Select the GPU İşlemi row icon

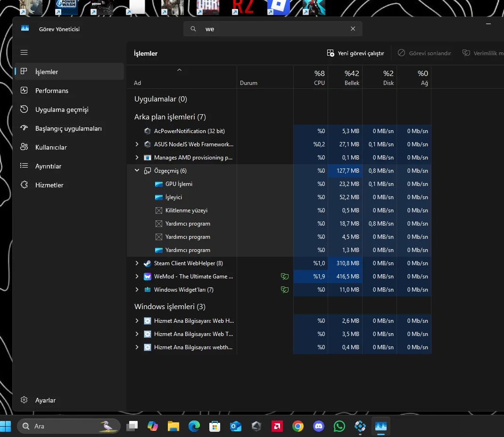159,184
